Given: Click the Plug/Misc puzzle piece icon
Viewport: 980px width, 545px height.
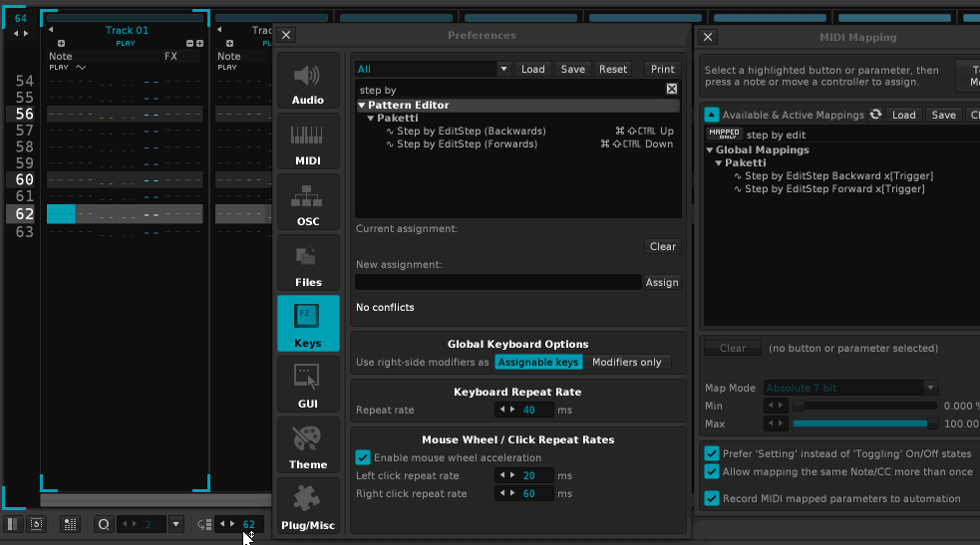Looking at the screenshot, I should pos(308,506).
